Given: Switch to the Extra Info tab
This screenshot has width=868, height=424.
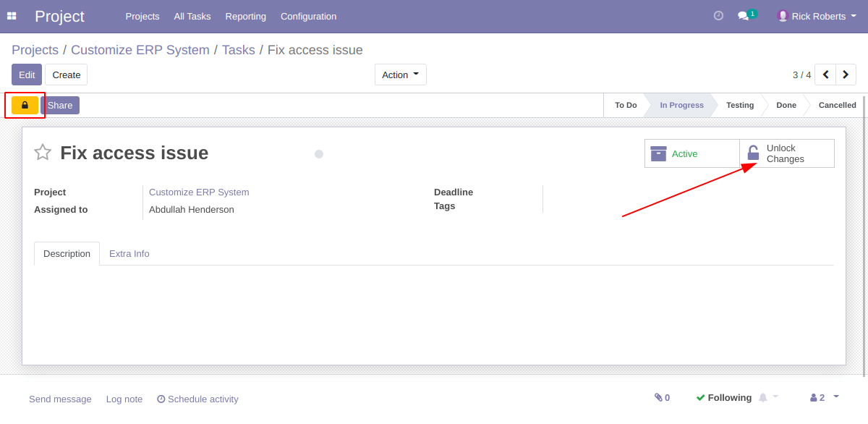Looking at the screenshot, I should point(129,253).
